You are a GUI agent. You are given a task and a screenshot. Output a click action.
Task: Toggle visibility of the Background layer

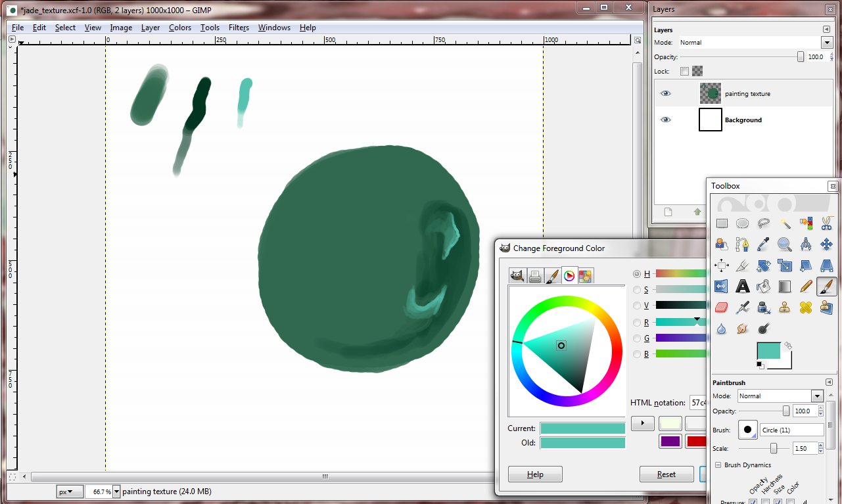666,120
